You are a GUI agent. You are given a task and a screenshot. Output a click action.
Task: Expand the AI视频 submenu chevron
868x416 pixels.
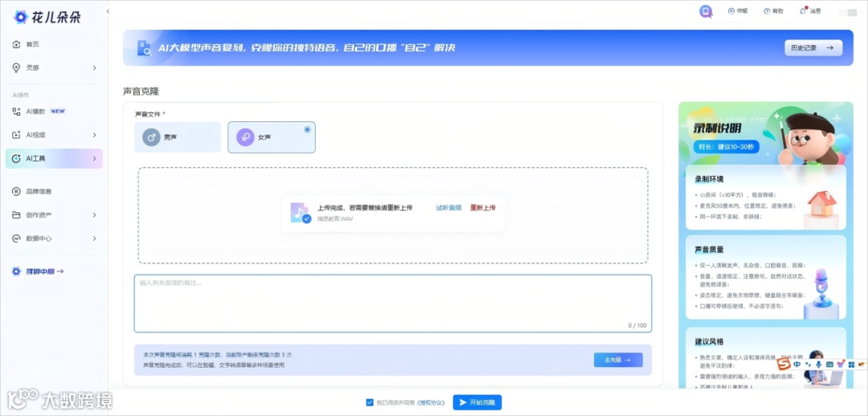point(94,135)
